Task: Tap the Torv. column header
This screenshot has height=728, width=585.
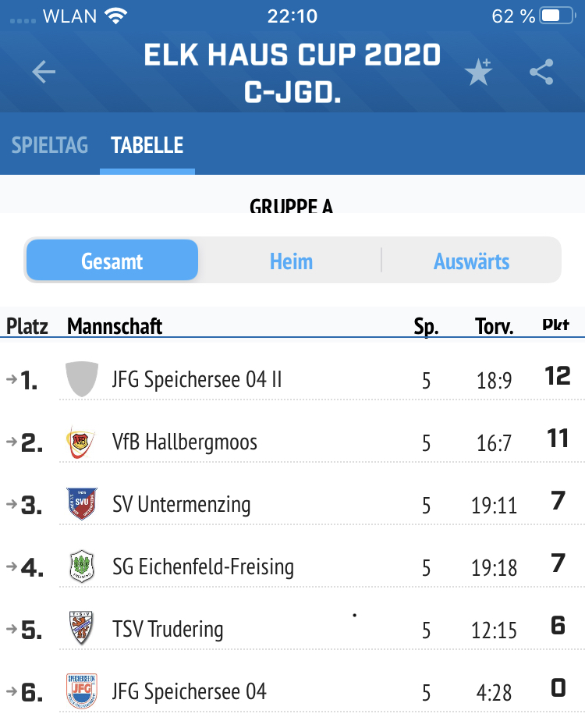Action: point(494,326)
